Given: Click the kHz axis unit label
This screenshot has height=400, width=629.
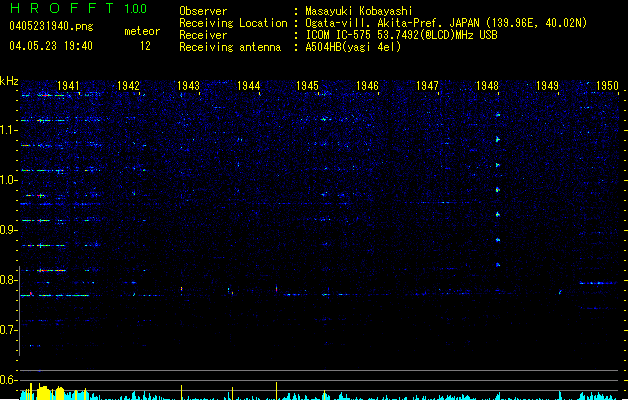Looking at the screenshot, I should 9,81.
